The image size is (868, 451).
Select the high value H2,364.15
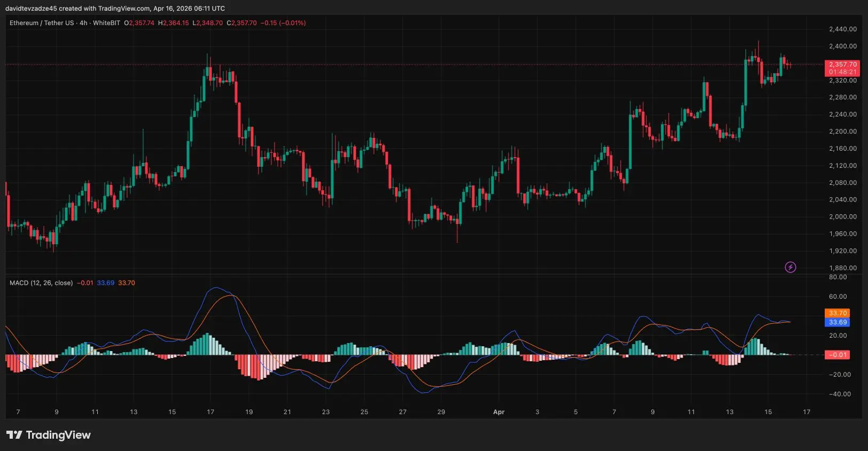(174, 23)
